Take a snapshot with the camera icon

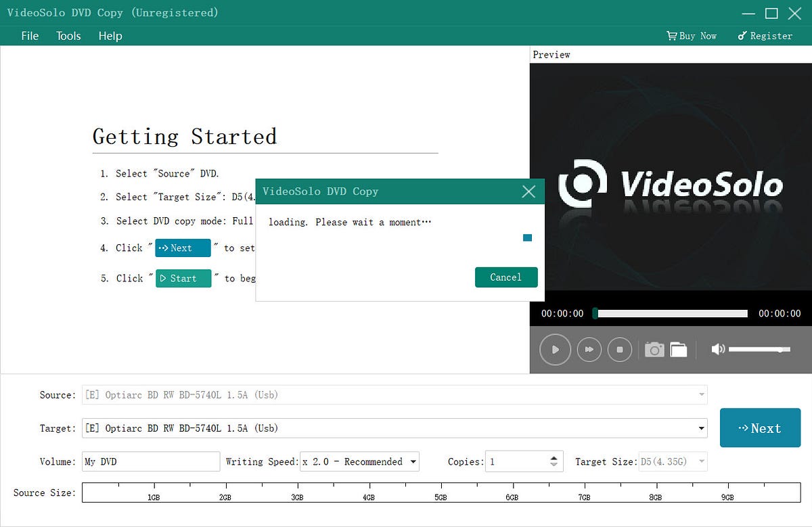point(654,349)
